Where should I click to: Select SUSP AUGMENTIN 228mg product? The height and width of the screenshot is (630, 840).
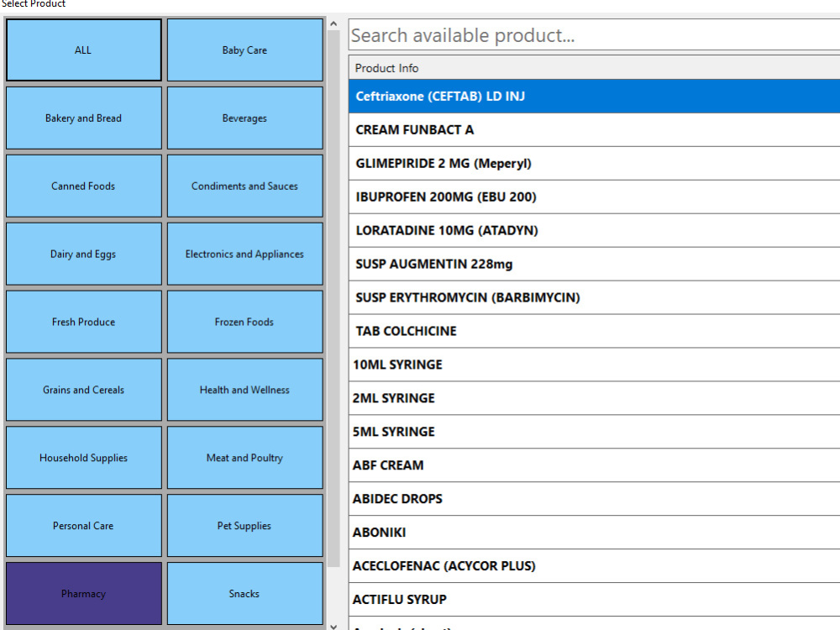click(594, 264)
